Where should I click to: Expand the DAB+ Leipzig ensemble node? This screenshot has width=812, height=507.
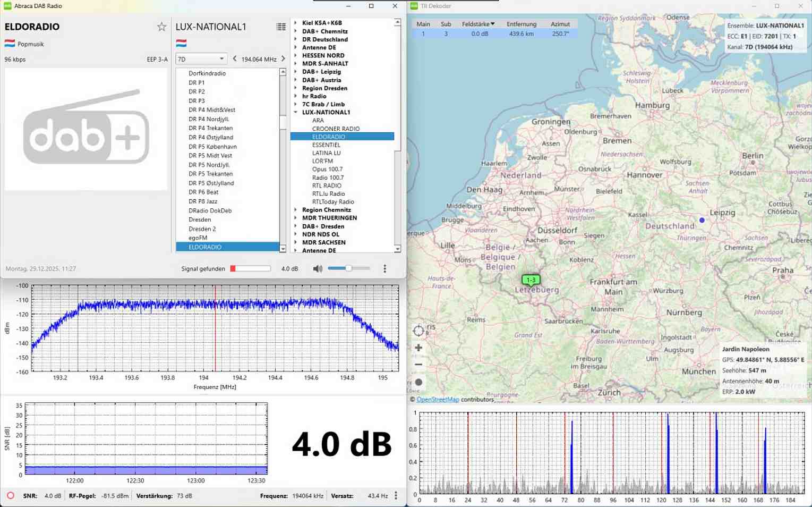coord(296,72)
